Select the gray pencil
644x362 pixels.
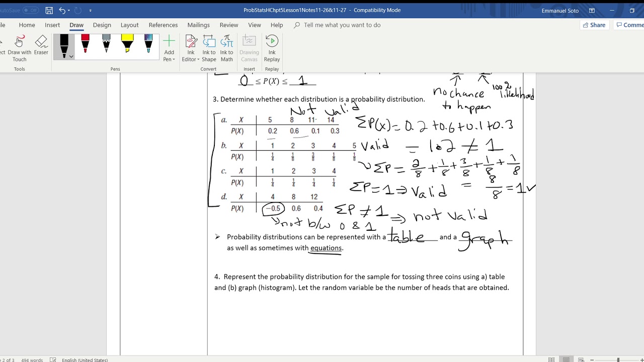coord(106,44)
